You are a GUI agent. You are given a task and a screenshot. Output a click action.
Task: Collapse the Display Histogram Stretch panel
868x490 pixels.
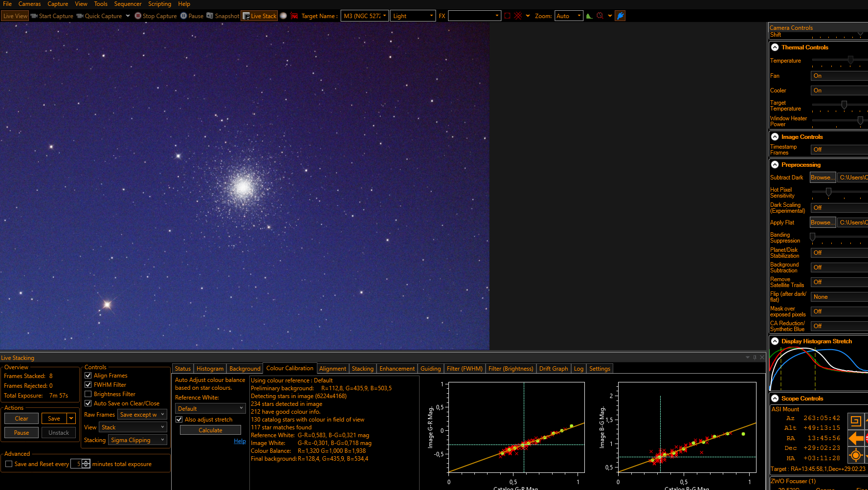(775, 341)
